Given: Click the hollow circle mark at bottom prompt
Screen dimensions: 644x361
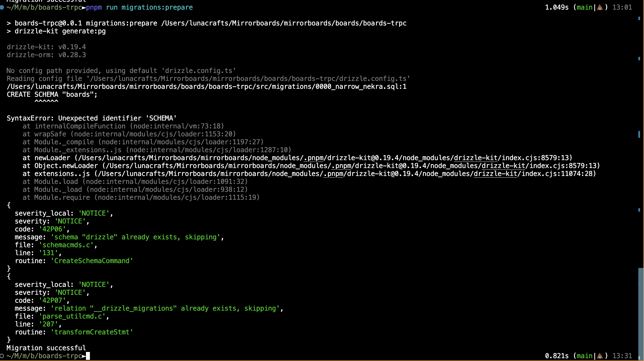Looking at the screenshot, I should point(2,356).
